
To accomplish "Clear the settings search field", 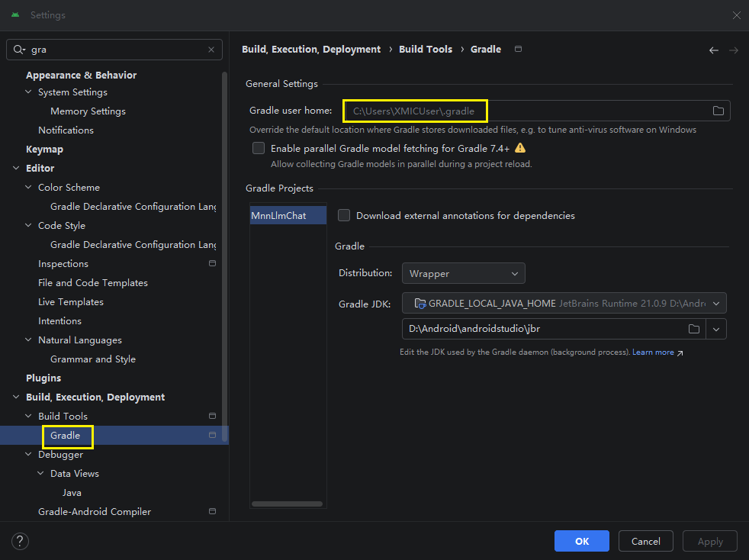I will click(x=211, y=50).
